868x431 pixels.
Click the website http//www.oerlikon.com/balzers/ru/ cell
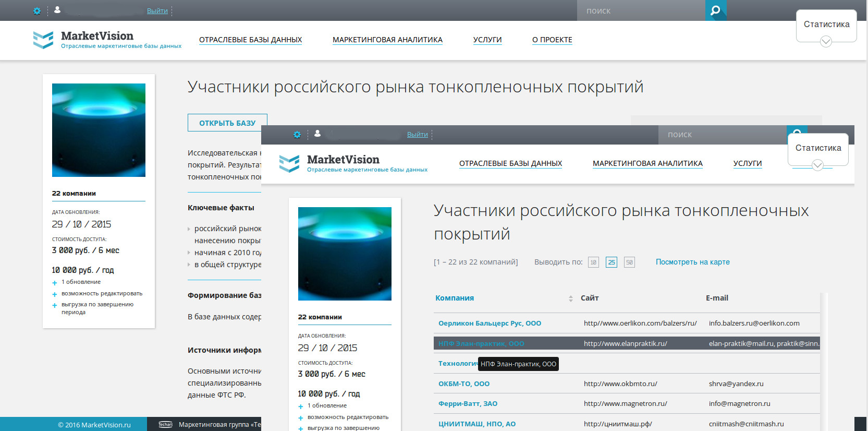pyautogui.click(x=640, y=324)
